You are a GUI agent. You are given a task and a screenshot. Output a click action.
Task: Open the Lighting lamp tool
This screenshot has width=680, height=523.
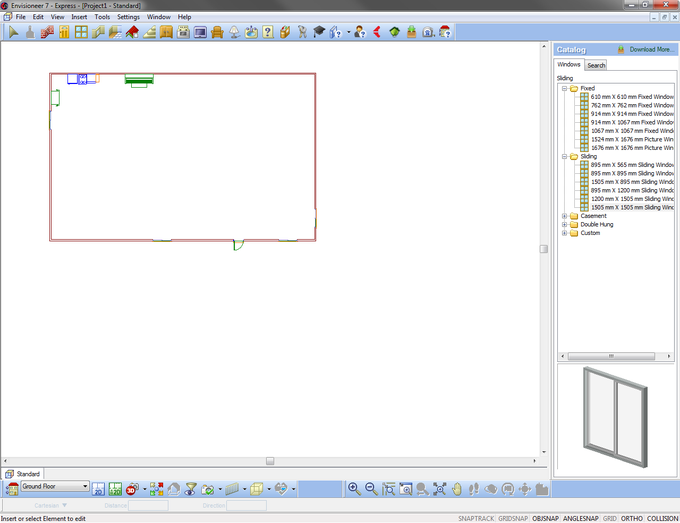[x=234, y=32]
